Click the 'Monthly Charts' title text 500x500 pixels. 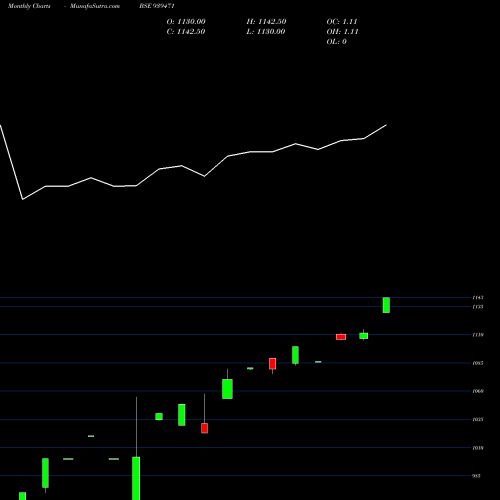click(29, 6)
